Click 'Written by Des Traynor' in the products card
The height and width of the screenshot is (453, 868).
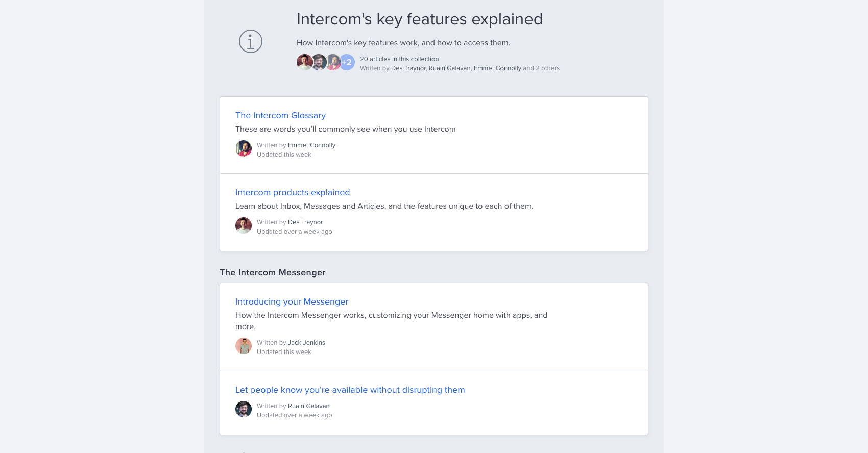(x=290, y=222)
